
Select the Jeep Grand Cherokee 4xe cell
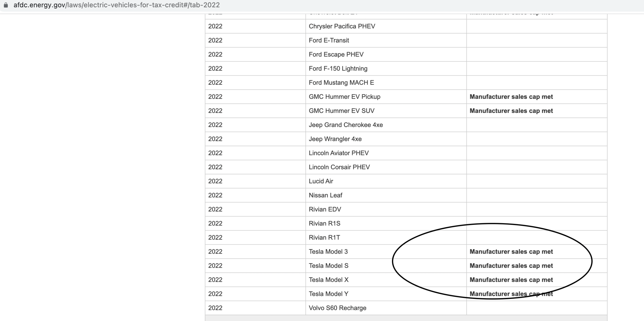pyautogui.click(x=386, y=125)
